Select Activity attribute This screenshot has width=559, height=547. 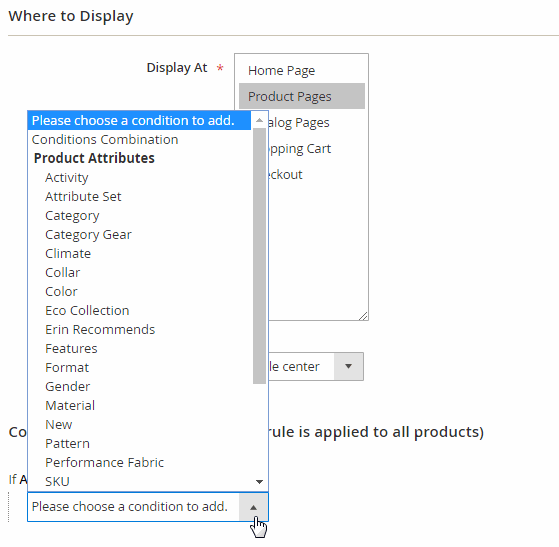(x=139, y=178)
